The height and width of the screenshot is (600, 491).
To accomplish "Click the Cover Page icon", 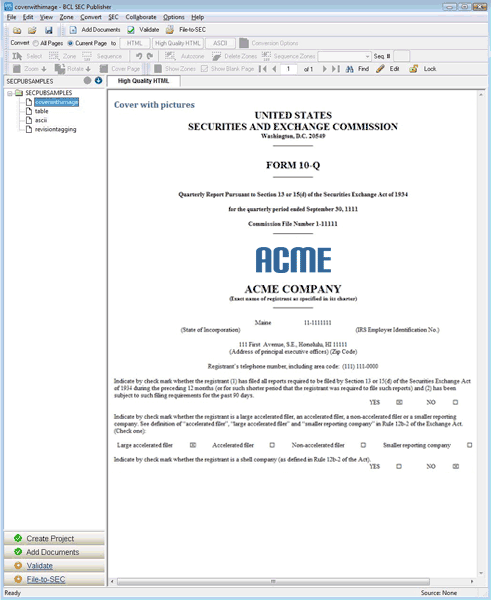I will [104, 69].
